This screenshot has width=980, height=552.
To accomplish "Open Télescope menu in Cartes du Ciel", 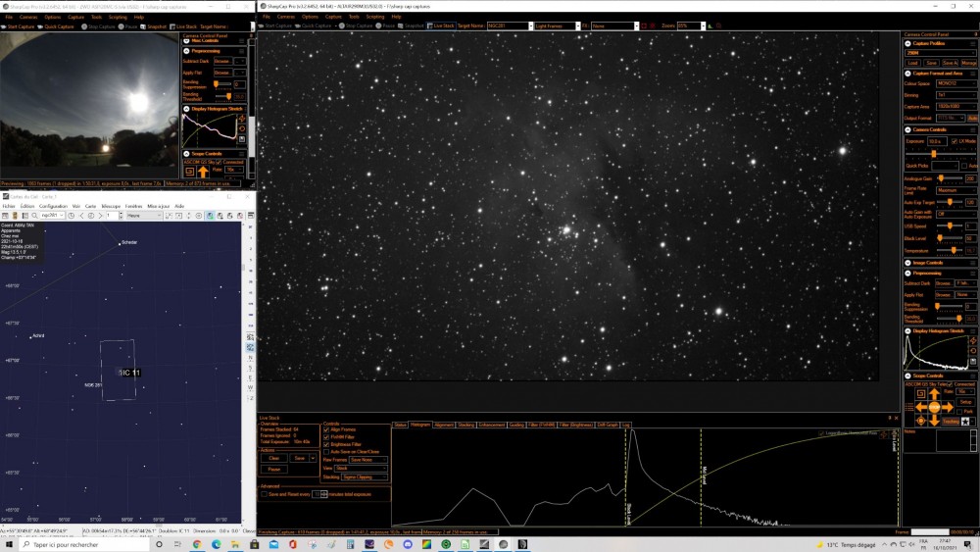I will point(111,206).
